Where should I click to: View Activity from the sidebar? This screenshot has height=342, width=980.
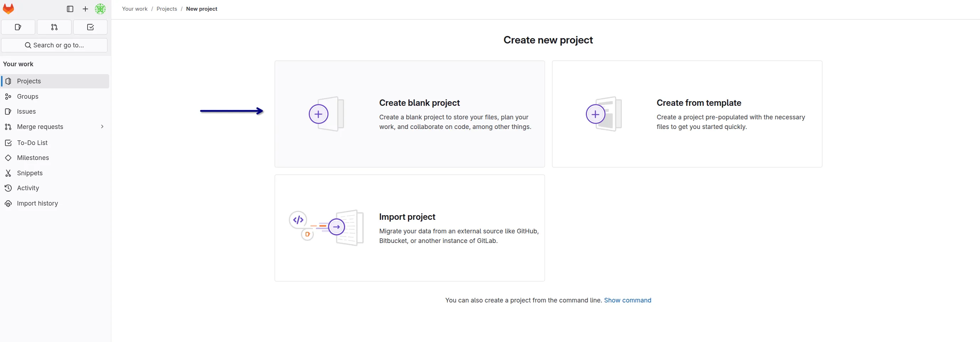point(28,188)
